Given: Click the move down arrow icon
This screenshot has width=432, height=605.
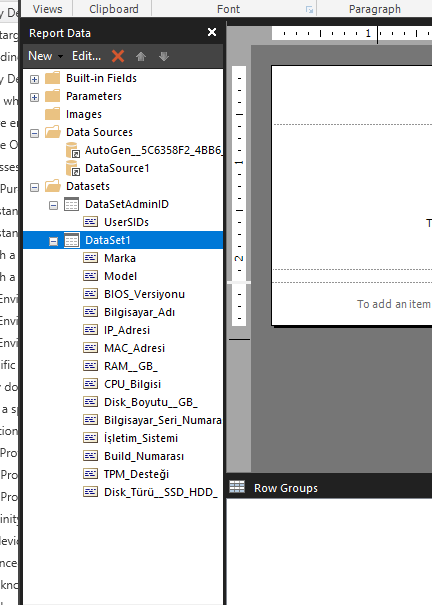Looking at the screenshot, I should coord(164,56).
